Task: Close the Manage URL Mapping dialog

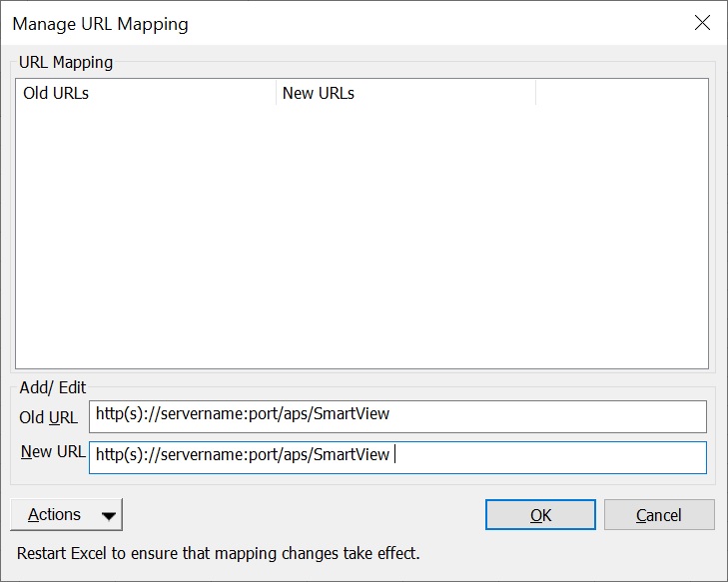Action: pyautogui.click(x=702, y=23)
